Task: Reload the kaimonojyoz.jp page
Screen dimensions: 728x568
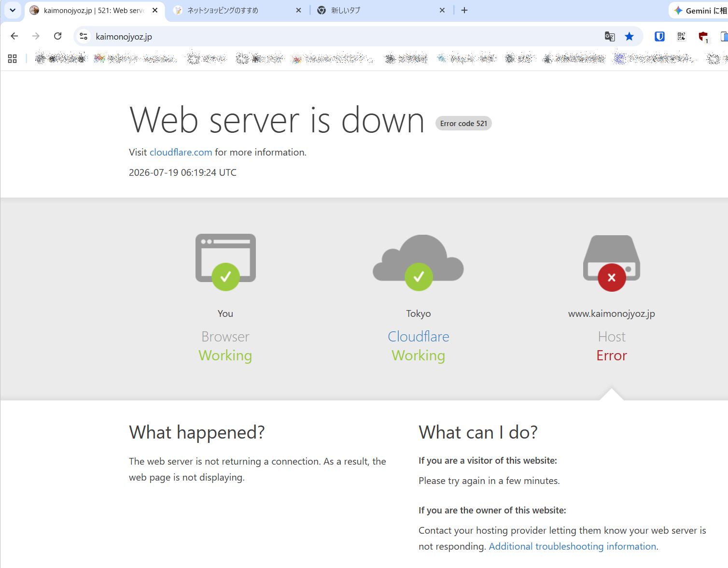Action: 57,36
